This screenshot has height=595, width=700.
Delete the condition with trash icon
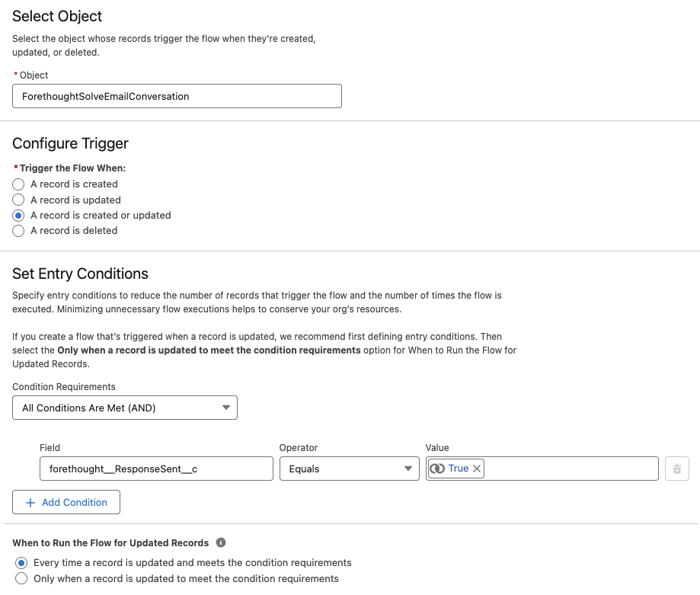click(x=677, y=469)
